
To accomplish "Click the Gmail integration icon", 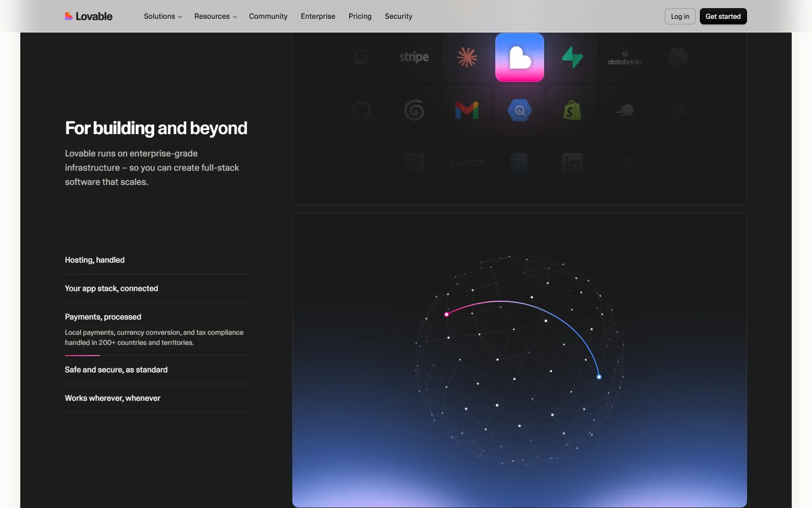I will (467, 110).
